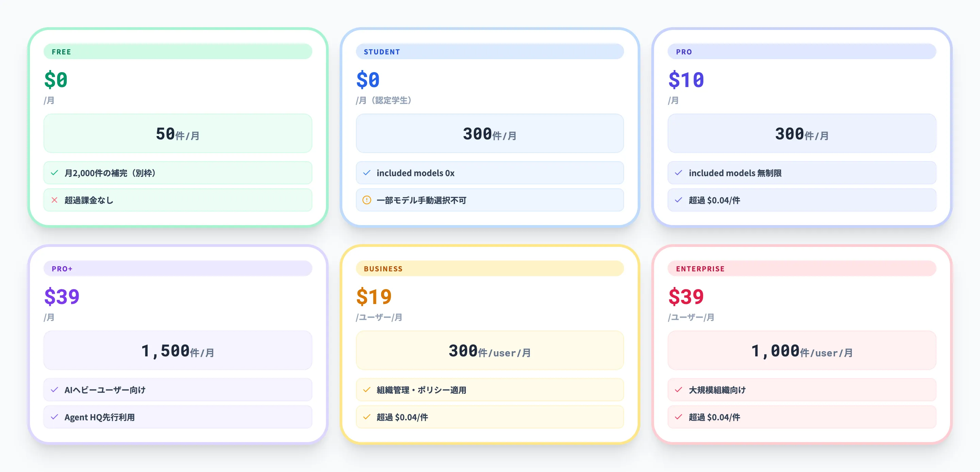Select the STUDENT plan label
This screenshot has height=472, width=980.
tap(381, 52)
